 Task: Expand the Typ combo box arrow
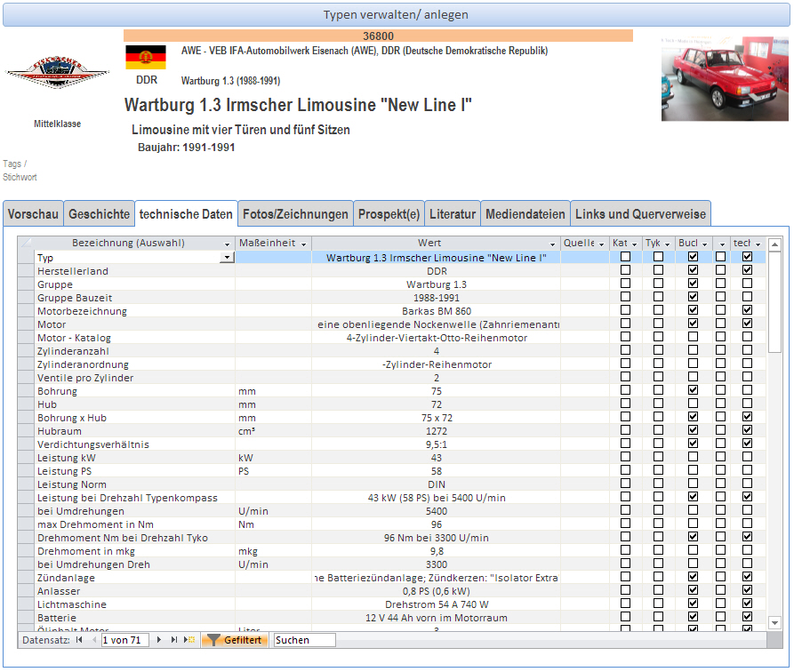coord(227,258)
